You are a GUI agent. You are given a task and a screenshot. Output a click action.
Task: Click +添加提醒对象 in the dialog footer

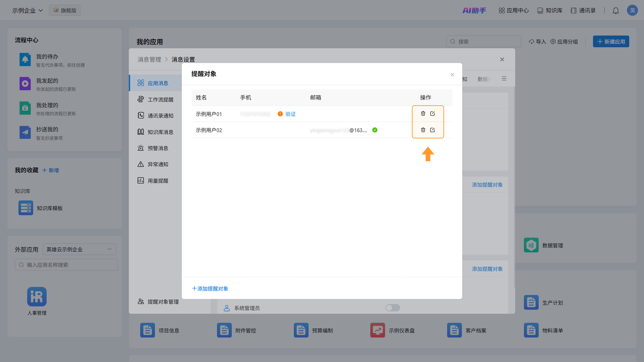click(x=210, y=289)
